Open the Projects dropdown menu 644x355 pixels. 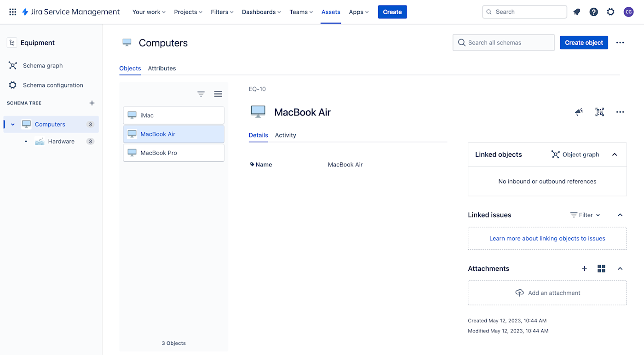point(188,12)
